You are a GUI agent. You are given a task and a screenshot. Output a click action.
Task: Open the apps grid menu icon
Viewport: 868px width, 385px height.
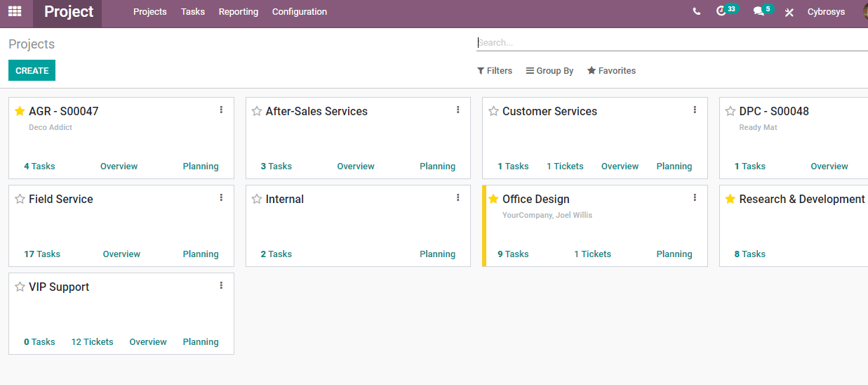pyautogui.click(x=15, y=12)
